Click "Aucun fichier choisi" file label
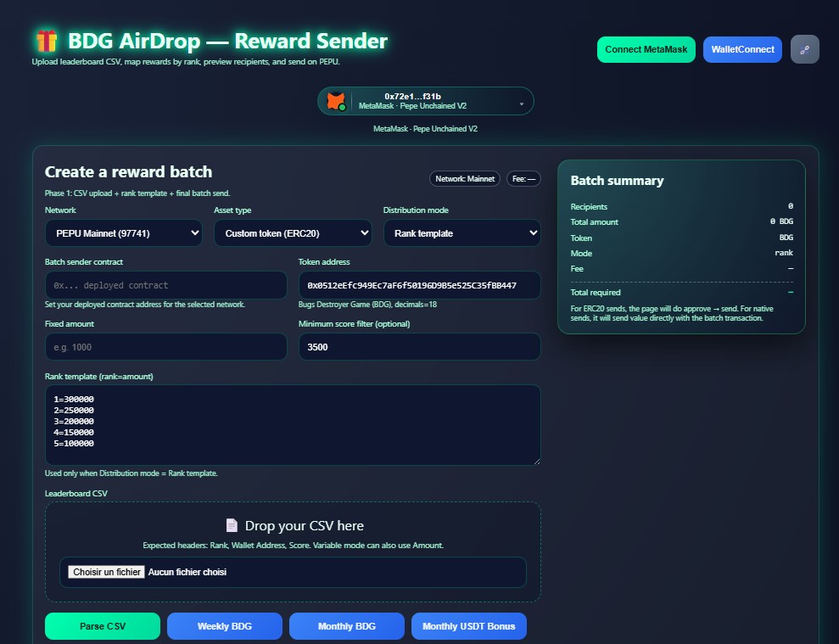Viewport: 839px width, 644px height. (187, 572)
